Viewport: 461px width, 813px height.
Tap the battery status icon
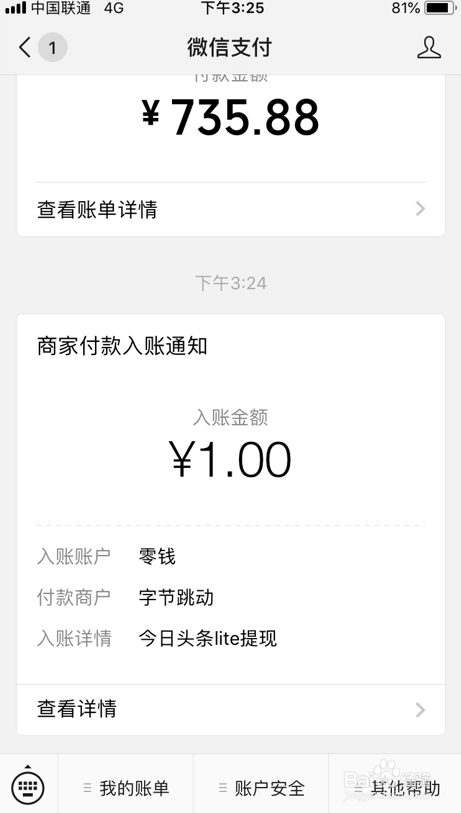click(x=440, y=8)
